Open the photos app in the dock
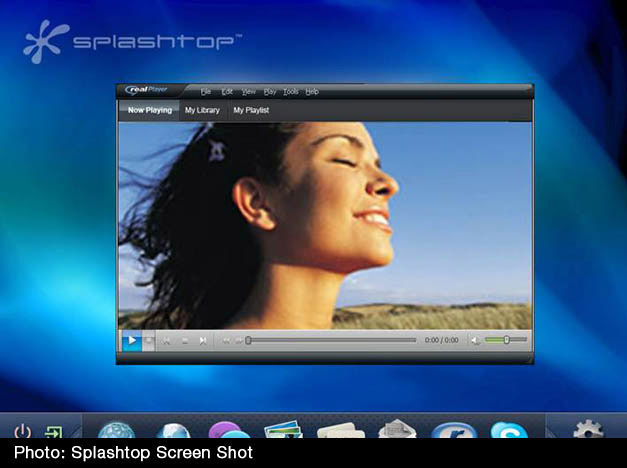 284,431
